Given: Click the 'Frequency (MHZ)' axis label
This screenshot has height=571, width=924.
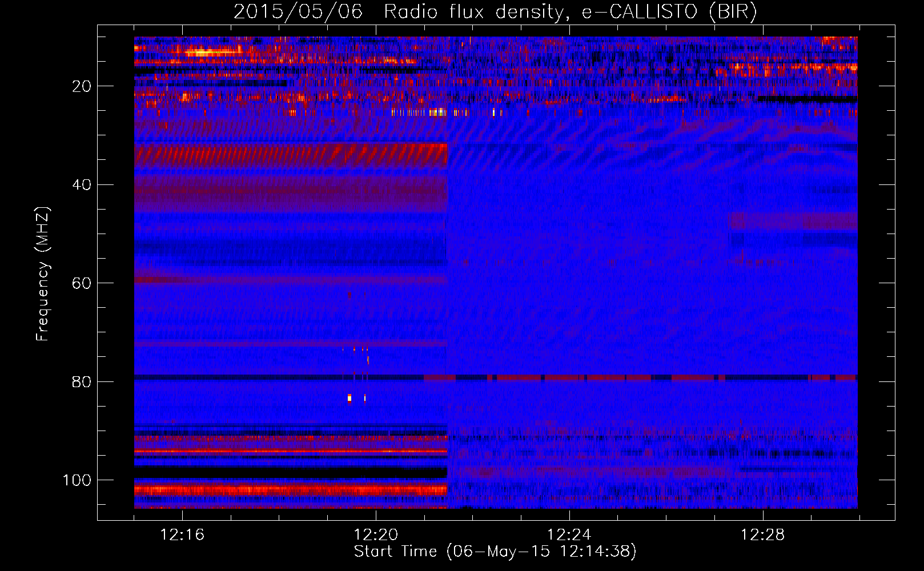Looking at the screenshot, I should (x=43, y=274).
